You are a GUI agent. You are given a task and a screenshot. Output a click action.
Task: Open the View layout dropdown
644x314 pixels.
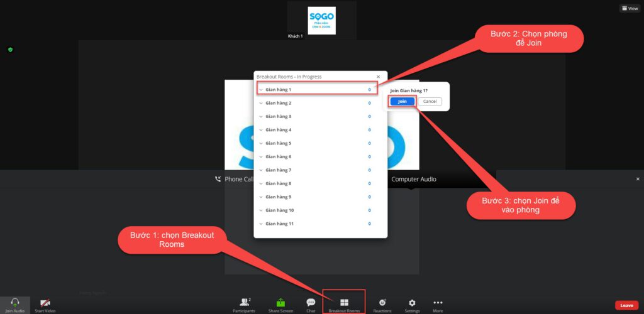pos(630,8)
